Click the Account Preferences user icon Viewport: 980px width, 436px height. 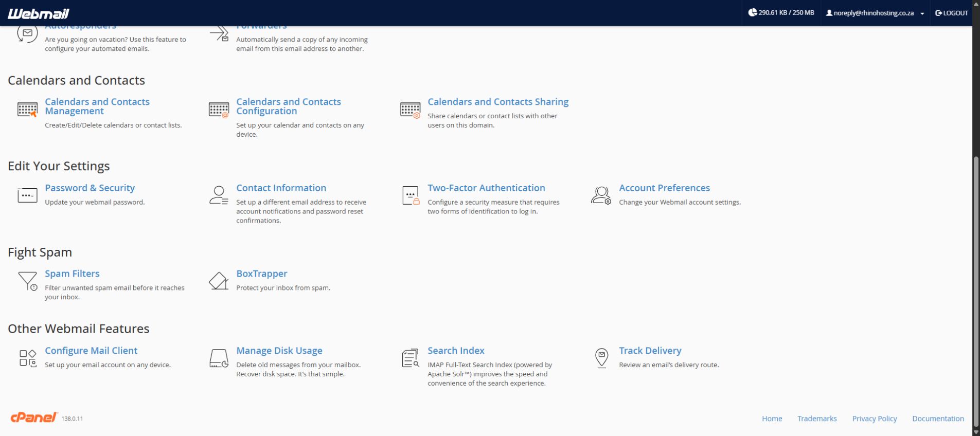(601, 195)
